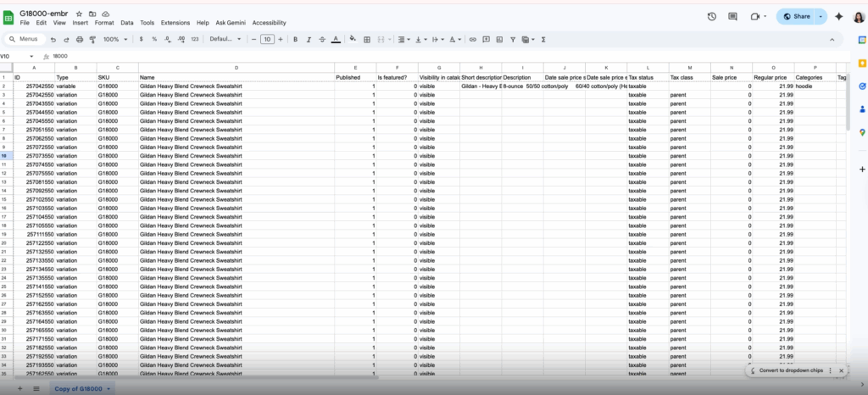Select the paint format tool
The height and width of the screenshot is (395, 868).
click(92, 39)
